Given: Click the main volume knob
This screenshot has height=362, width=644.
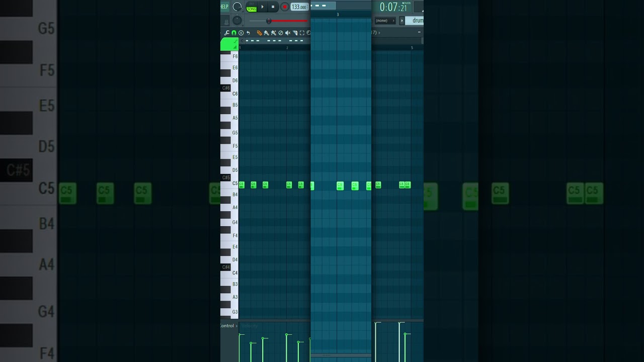Looking at the screenshot, I should pos(237,7).
